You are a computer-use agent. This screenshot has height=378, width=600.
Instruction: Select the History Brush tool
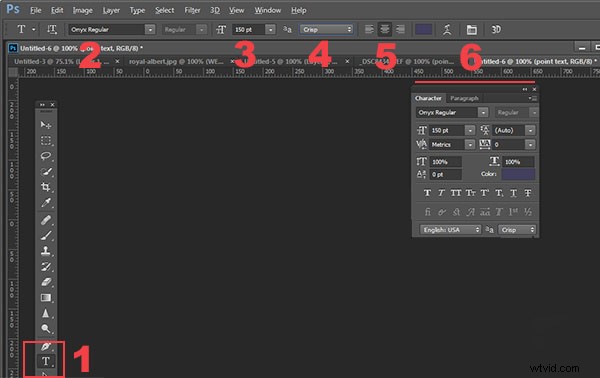point(46,267)
